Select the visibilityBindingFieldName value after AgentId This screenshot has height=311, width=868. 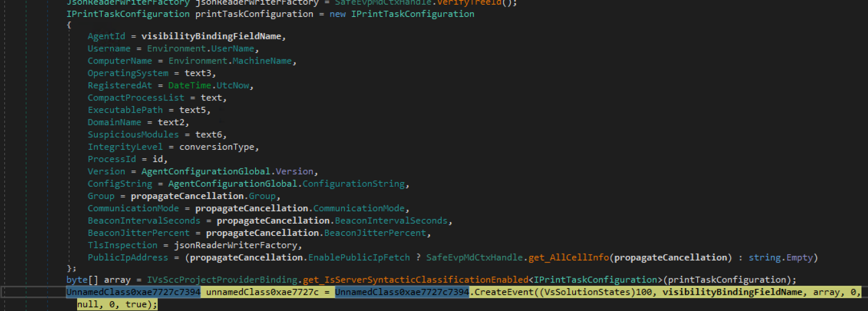[x=211, y=36]
